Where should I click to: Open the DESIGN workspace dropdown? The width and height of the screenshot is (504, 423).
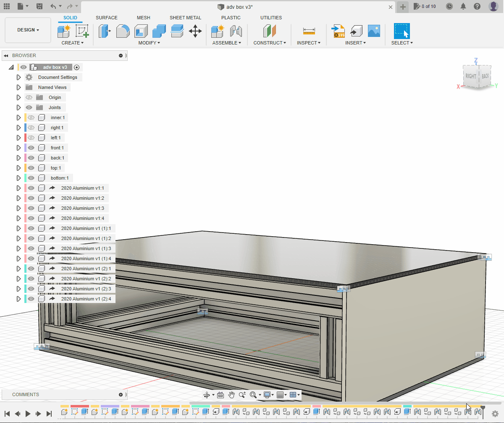coord(28,30)
